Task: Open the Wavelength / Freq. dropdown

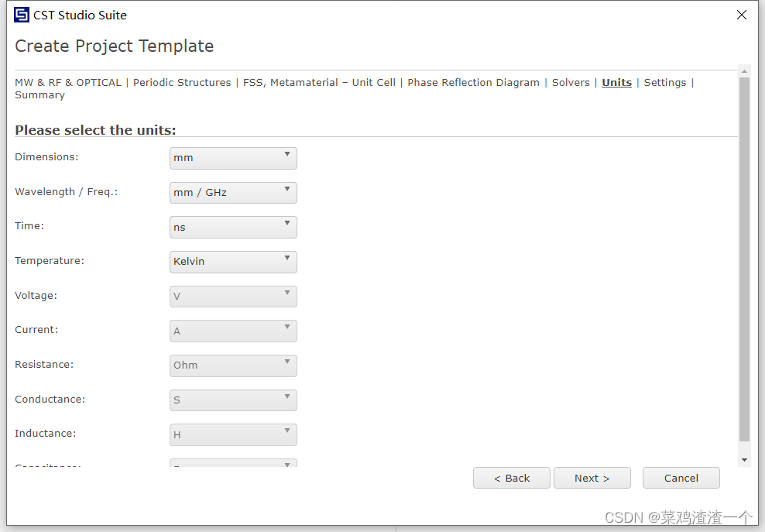Action: (233, 193)
